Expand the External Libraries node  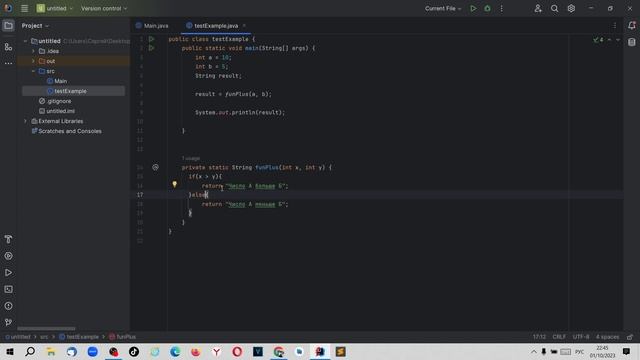pyautogui.click(x=25, y=121)
